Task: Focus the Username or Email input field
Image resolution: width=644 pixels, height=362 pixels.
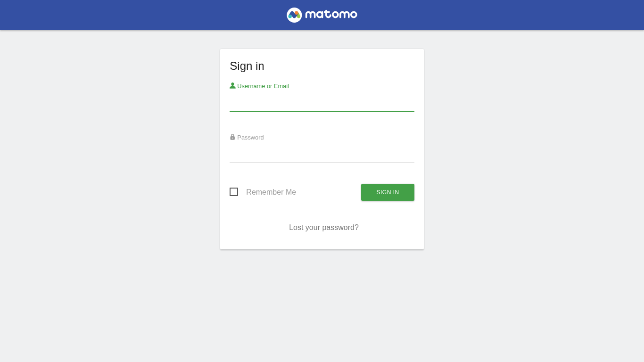Action: pyautogui.click(x=322, y=103)
